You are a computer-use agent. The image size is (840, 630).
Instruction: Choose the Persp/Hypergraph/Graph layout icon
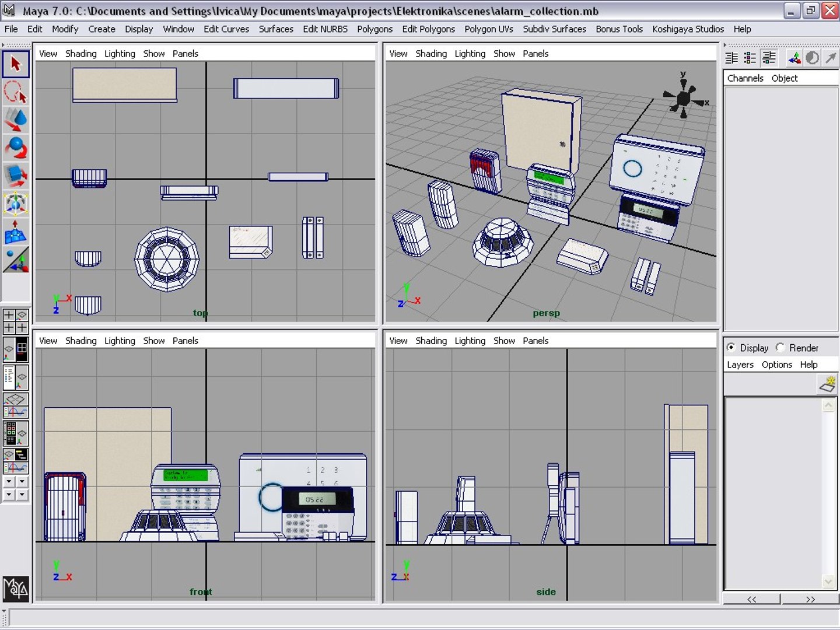click(x=16, y=461)
